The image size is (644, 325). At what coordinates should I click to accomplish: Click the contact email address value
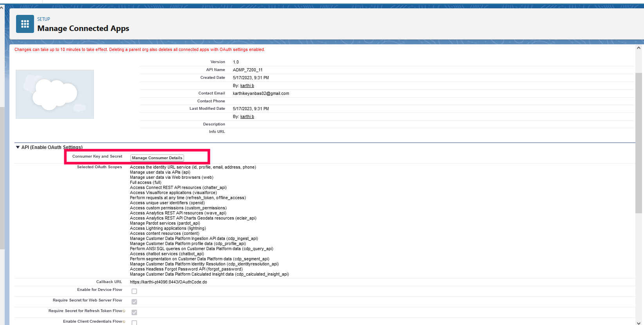point(261,93)
